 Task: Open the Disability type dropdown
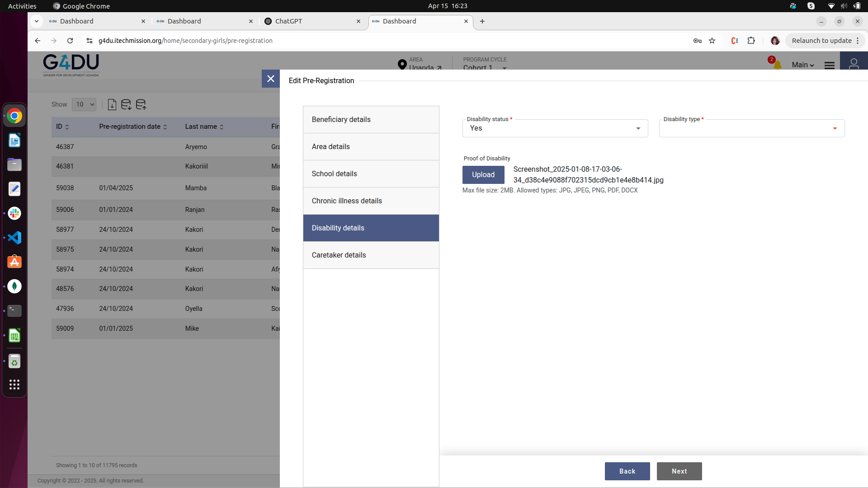tap(751, 128)
